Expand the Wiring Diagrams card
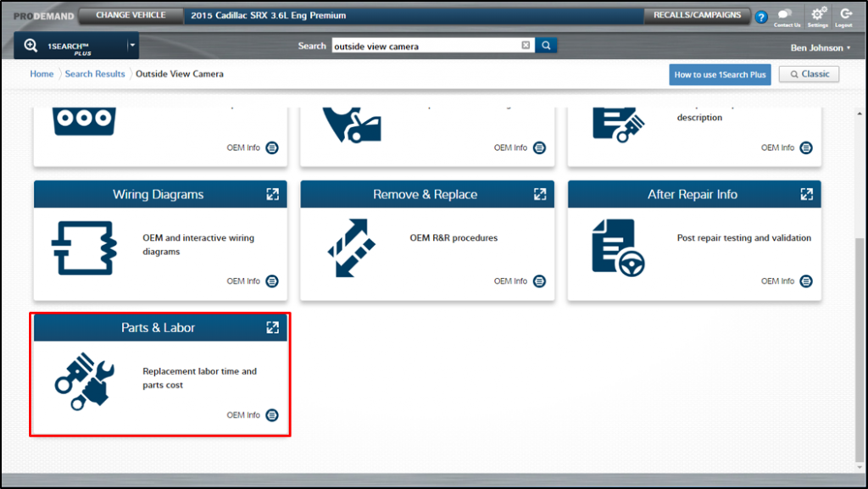The width and height of the screenshot is (868, 489). 272,194
